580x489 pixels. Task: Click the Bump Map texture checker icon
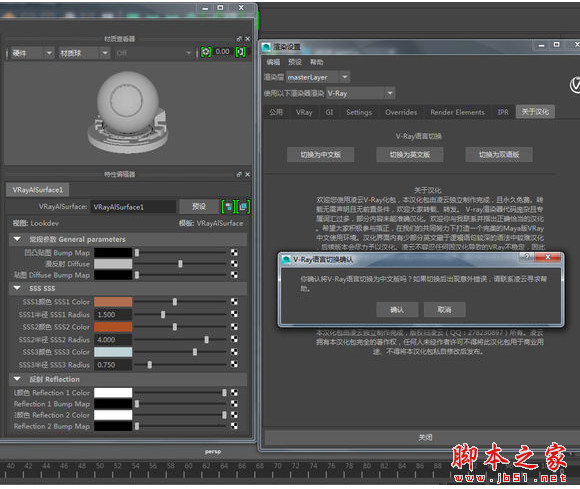(234, 253)
